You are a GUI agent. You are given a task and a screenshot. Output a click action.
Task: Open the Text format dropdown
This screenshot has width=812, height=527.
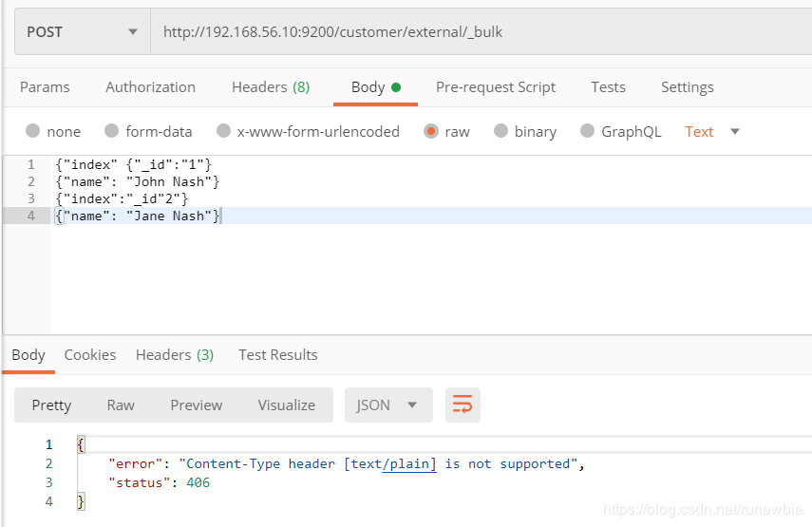pyautogui.click(x=712, y=131)
